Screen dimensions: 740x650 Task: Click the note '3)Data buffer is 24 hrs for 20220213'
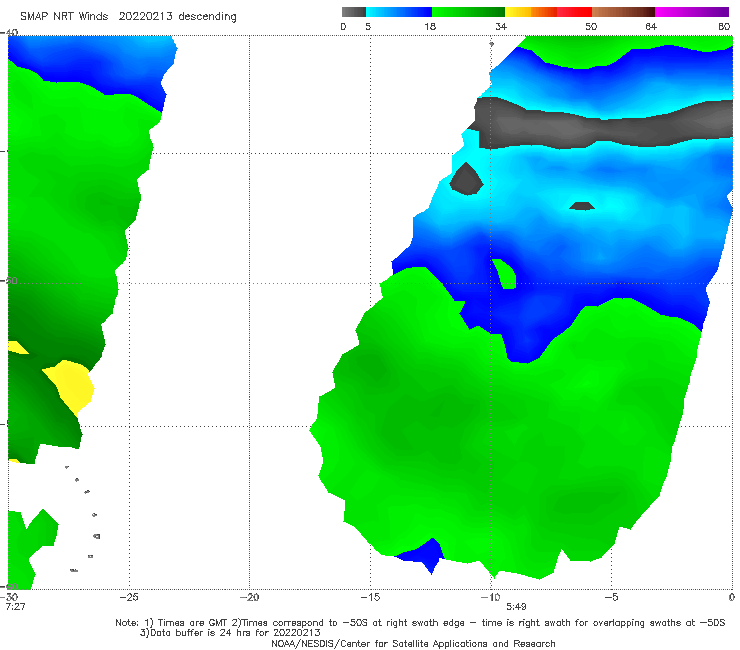[x=230, y=633]
